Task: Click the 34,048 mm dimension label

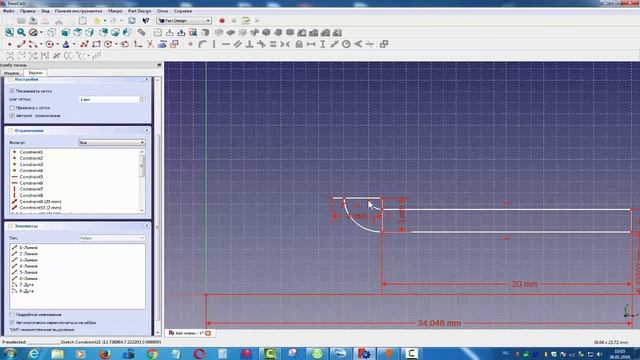Action: click(439, 323)
